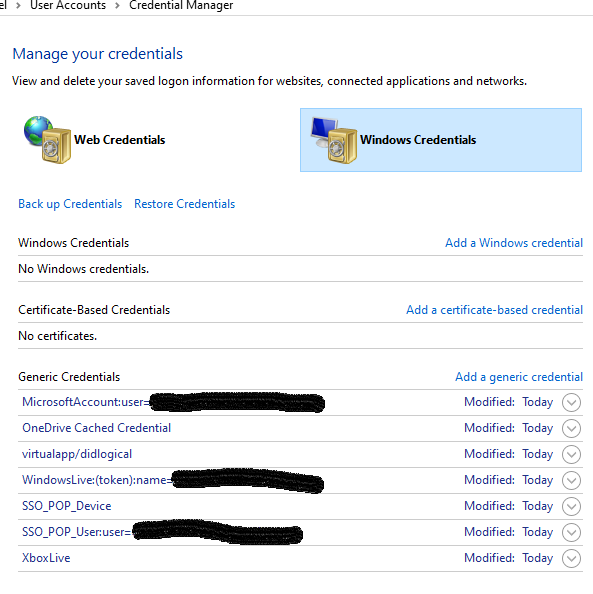Click the Web Credentials globe vault icon
This screenshot has width=593, height=594.
tap(47, 140)
